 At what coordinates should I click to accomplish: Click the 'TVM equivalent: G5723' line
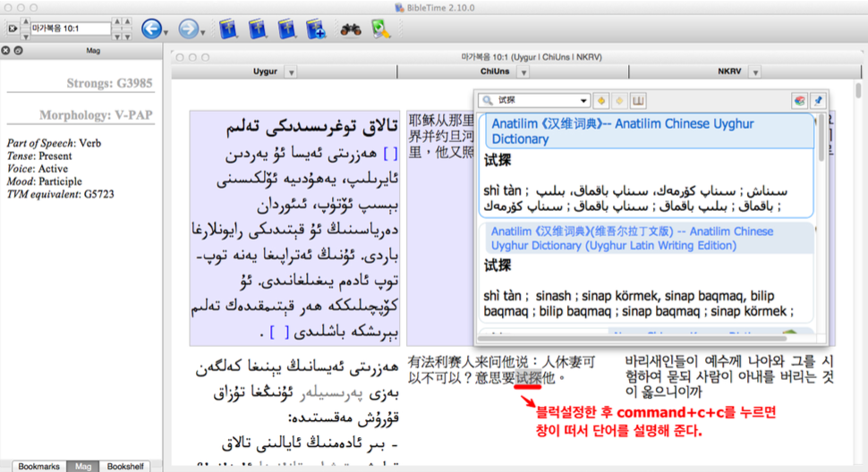[x=60, y=194]
